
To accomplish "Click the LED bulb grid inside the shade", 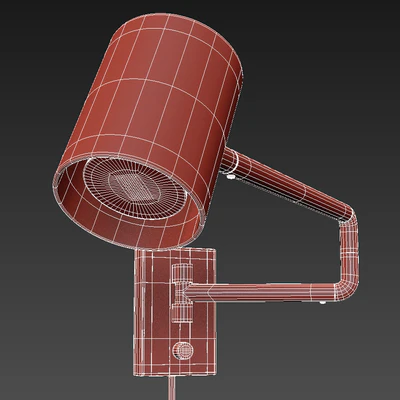I will click(135, 187).
